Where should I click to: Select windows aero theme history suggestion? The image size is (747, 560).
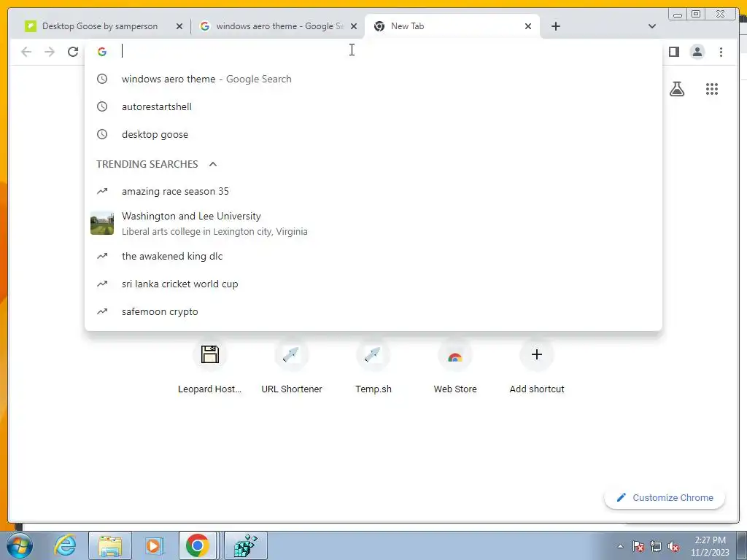(x=373, y=79)
